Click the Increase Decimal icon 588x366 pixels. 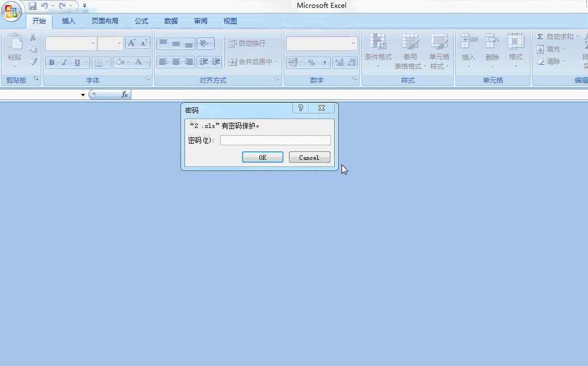(x=339, y=62)
